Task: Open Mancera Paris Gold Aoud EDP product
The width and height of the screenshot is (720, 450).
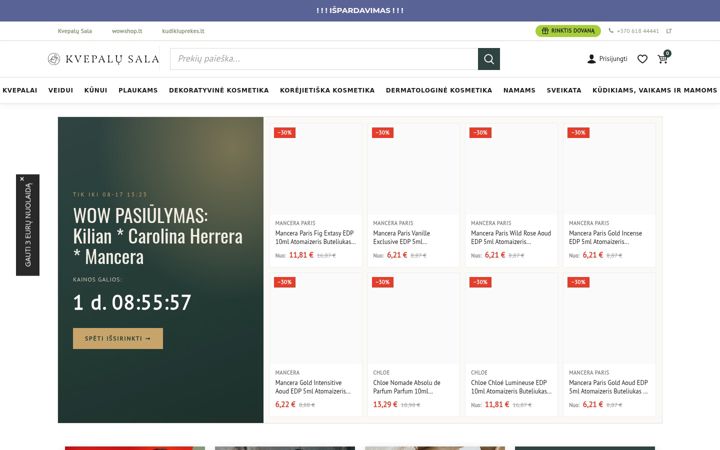Action: coord(608,387)
